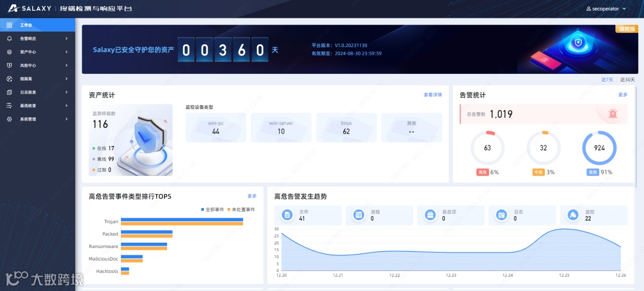Click the high-risk donut showing 63
Image resolution: width=644 pixels, height=291 pixels.
tap(488, 148)
